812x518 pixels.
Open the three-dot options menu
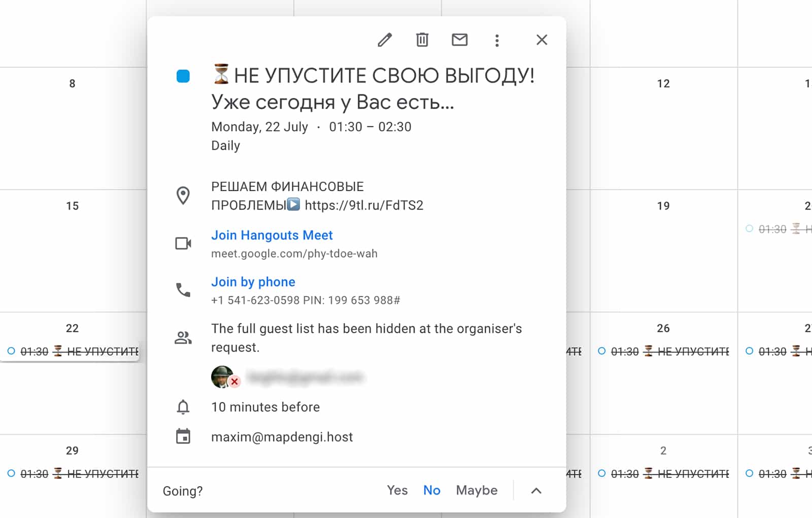(497, 41)
